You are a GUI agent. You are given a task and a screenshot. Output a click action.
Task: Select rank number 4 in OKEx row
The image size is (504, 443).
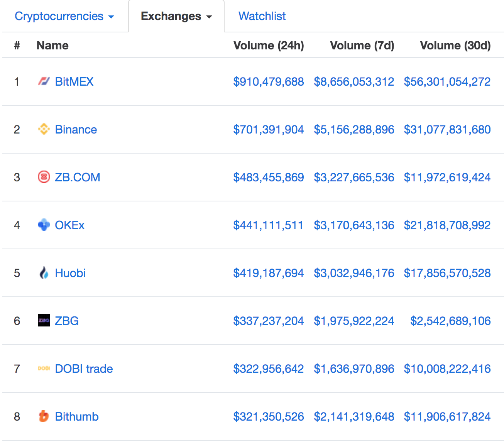[x=17, y=225]
